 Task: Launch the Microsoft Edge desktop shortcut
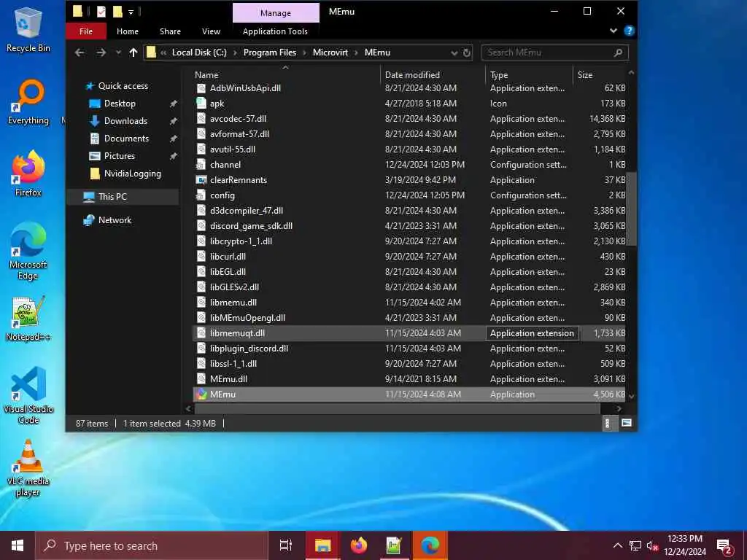click(28, 251)
